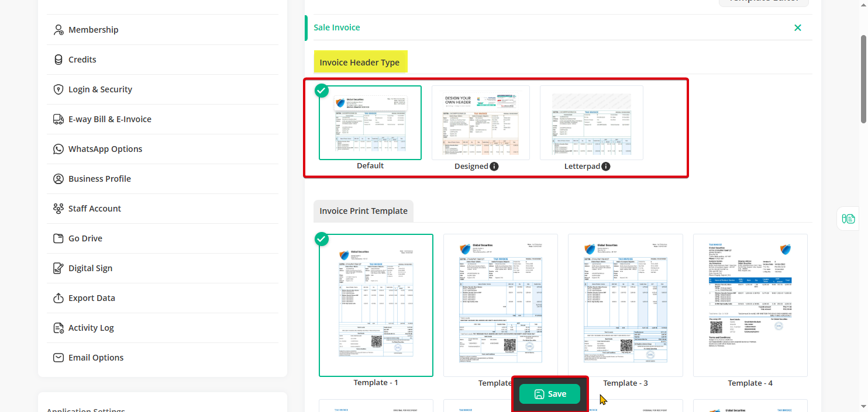The image size is (868, 412).
Task: Select the Default header type thumbnail
Action: (x=370, y=123)
